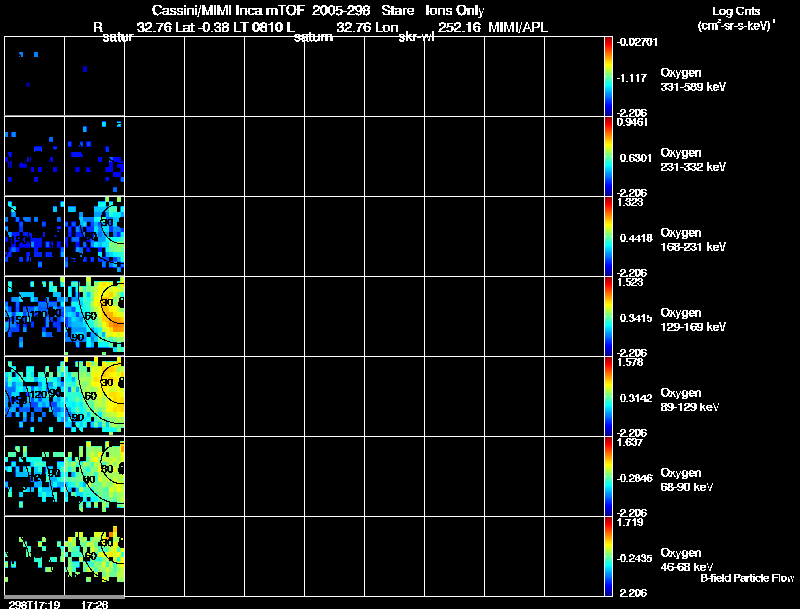Click the 'MIMI/APL' credit text

[x=518, y=27]
